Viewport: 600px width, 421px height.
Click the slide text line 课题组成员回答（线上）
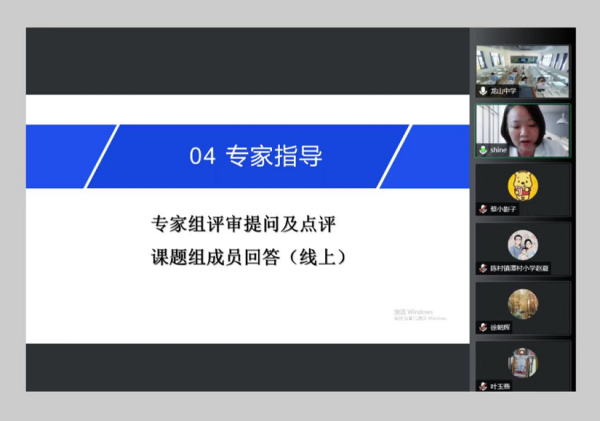click(250, 256)
